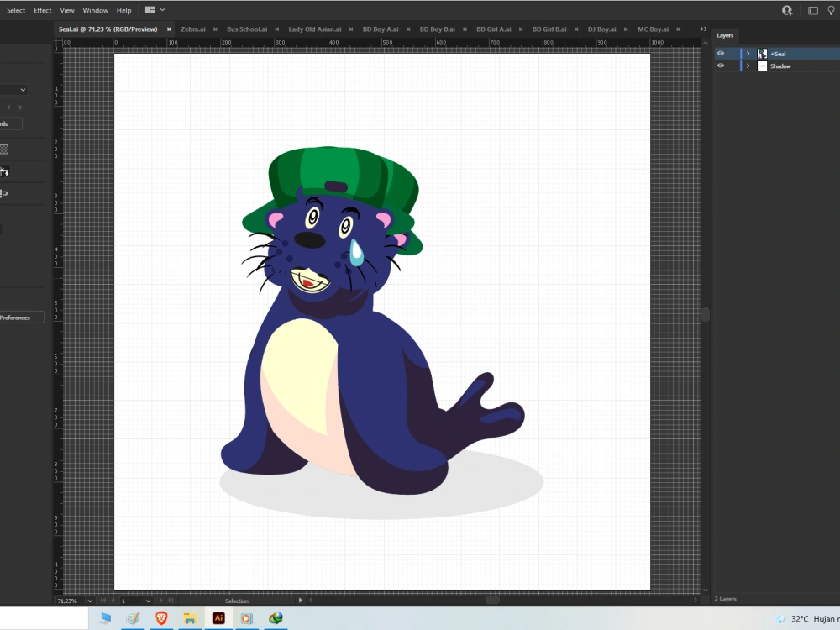Screen dimensions: 840x630
Task: Switch to the BD Girl A.ai tab
Action: (x=493, y=29)
